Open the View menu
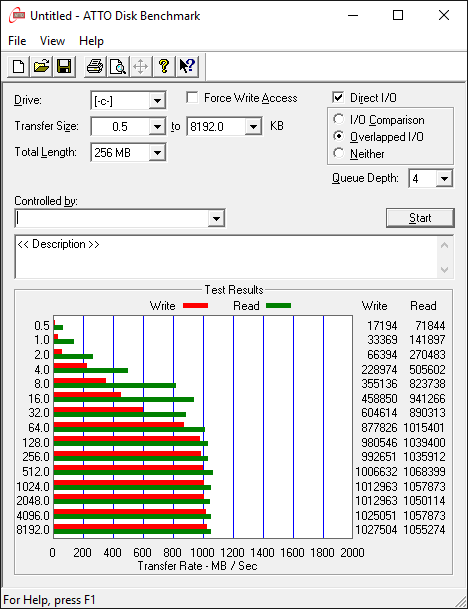Image resolution: width=468 pixels, height=609 pixels. pyautogui.click(x=52, y=41)
